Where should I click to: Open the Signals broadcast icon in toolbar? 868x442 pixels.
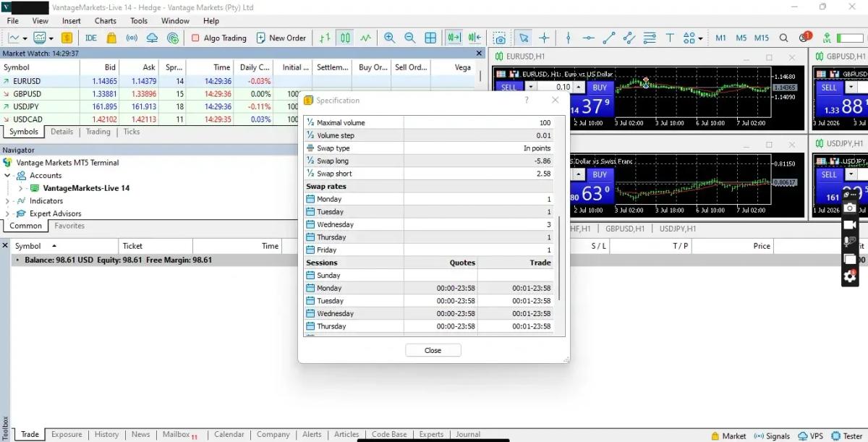pos(132,38)
